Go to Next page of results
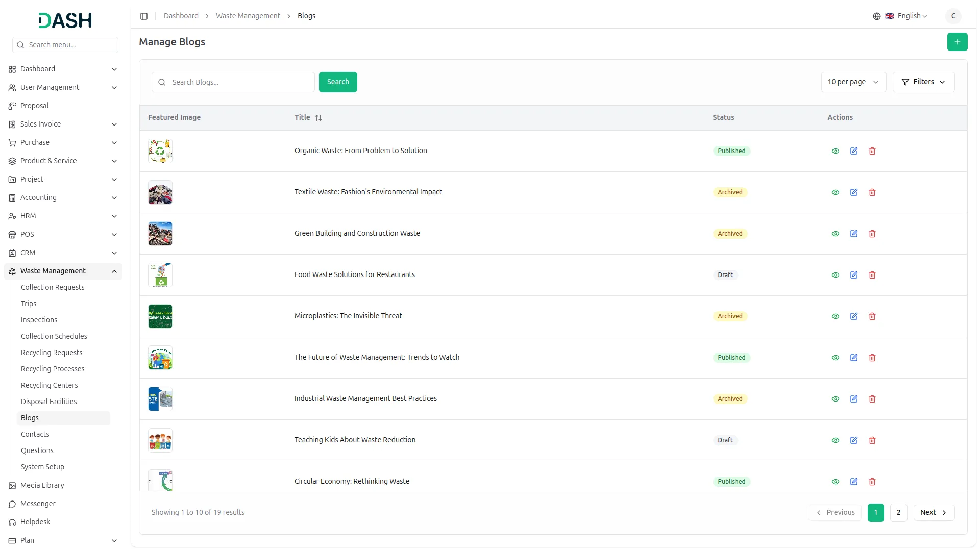 933,512
